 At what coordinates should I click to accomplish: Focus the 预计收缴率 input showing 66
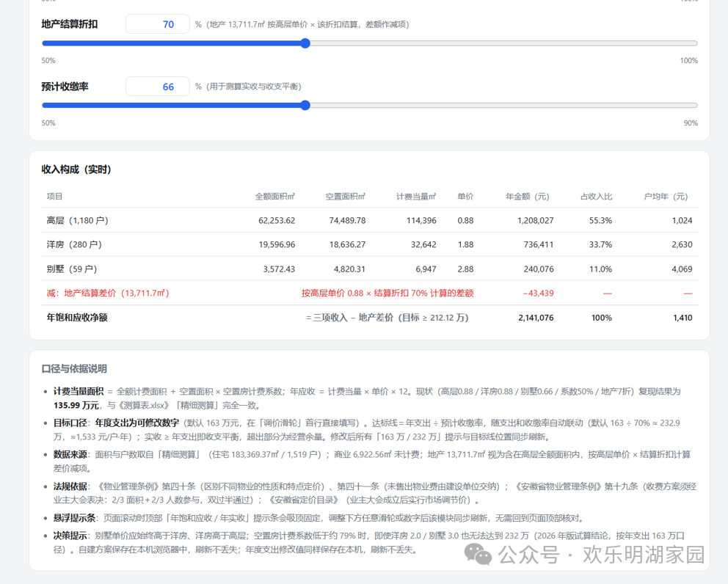157,87
